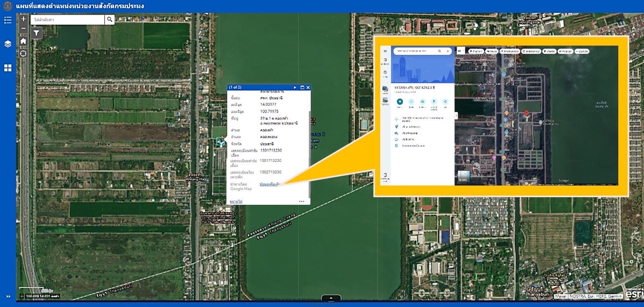Open the basemap gallery grid icon

click(x=8, y=68)
